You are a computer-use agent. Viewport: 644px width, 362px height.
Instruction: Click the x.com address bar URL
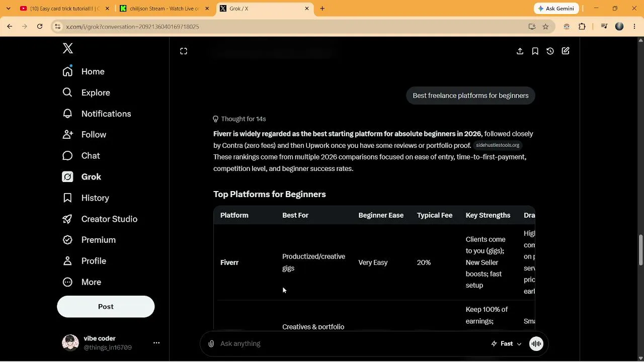(132, 27)
